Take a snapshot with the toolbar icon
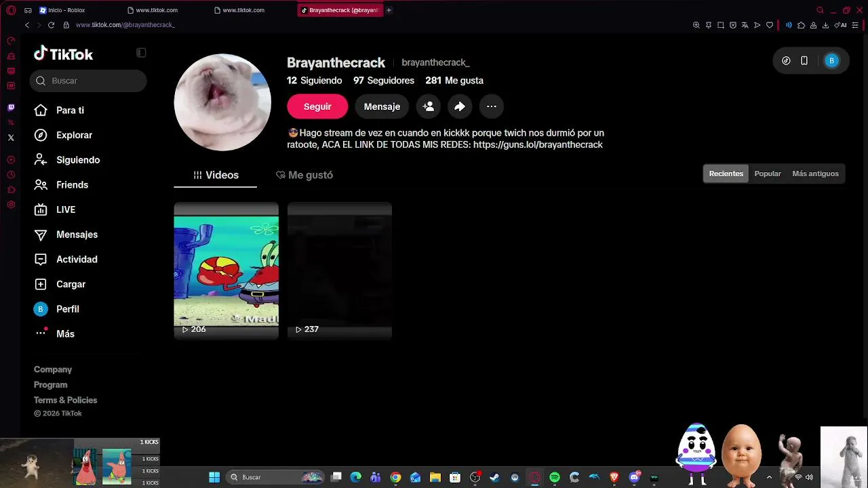 (x=721, y=25)
